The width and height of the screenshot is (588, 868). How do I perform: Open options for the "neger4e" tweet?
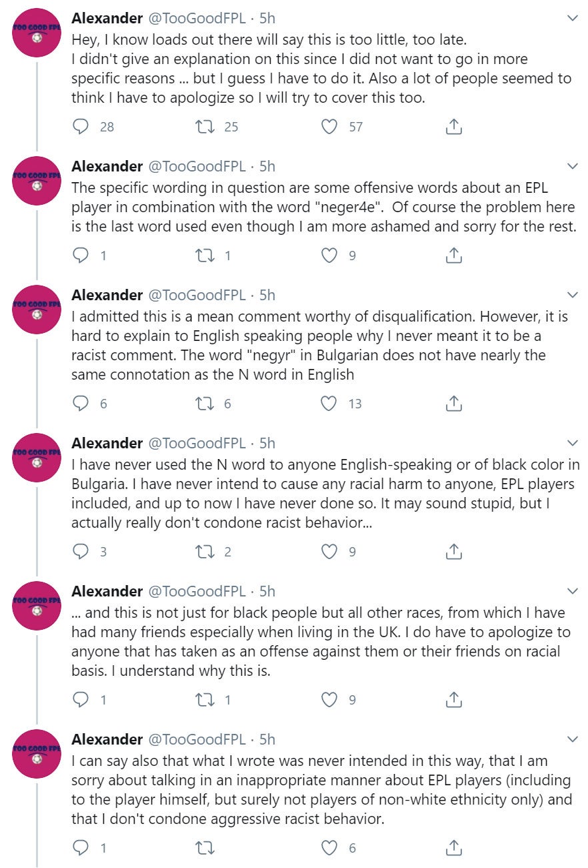[572, 165]
